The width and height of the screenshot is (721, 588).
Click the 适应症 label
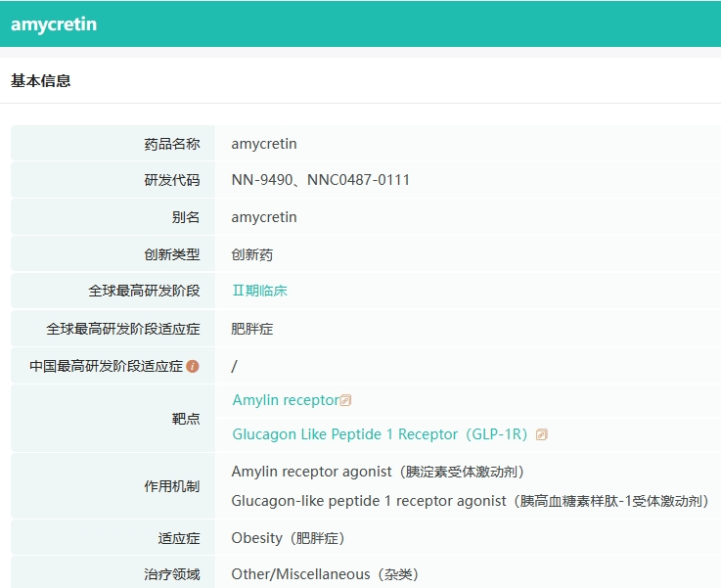179,538
